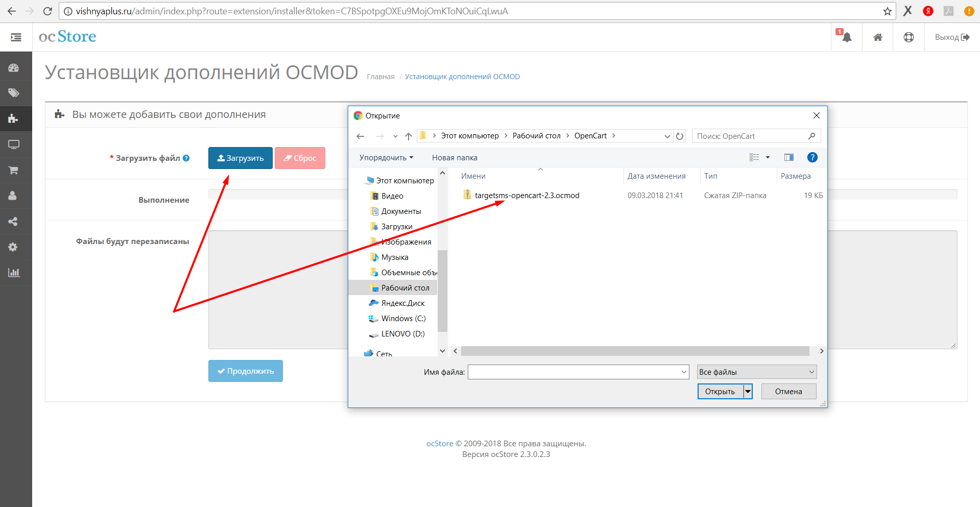Click the 'Открыть' button
Viewport: 980px width, 507px height.
720,392
